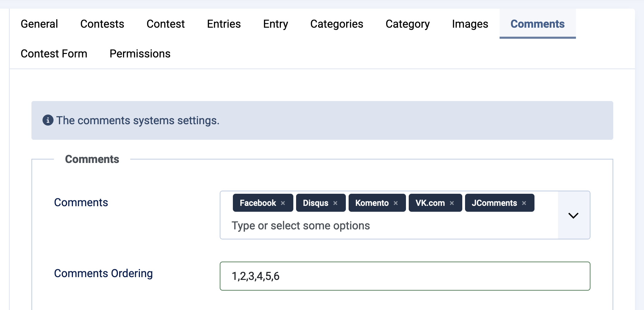Select the JComments tag text
The height and width of the screenshot is (310, 644).
(494, 203)
